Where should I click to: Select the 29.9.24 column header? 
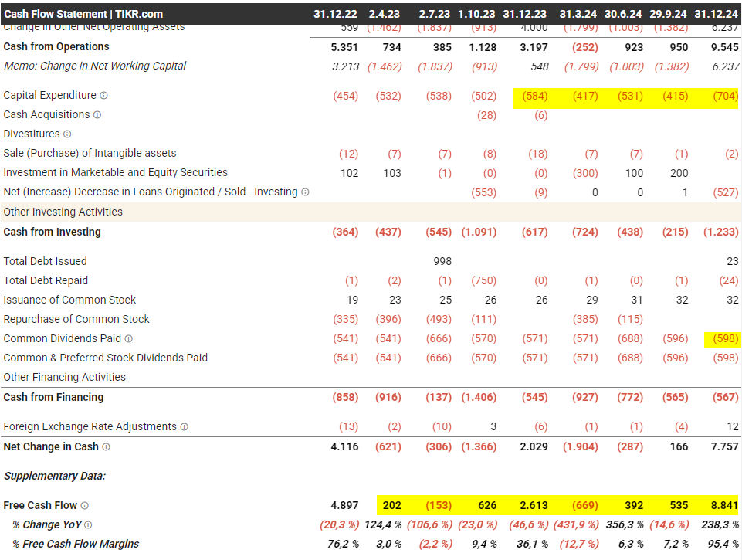coord(668,14)
